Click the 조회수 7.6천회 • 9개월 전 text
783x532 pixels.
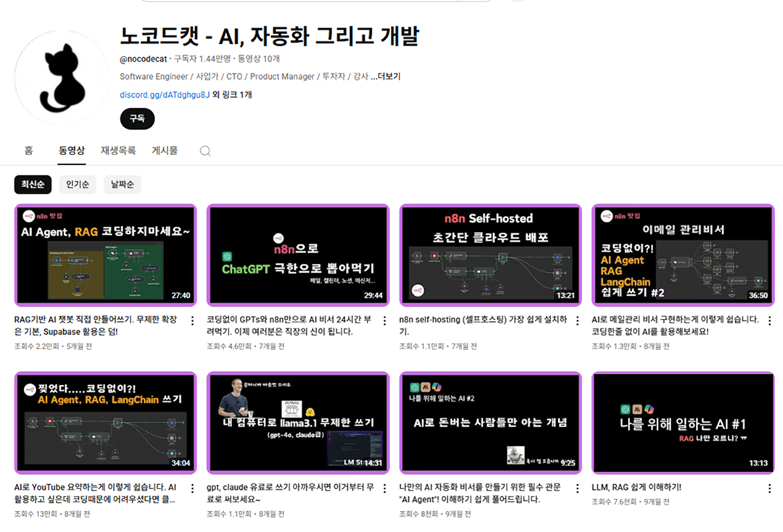tap(630, 502)
